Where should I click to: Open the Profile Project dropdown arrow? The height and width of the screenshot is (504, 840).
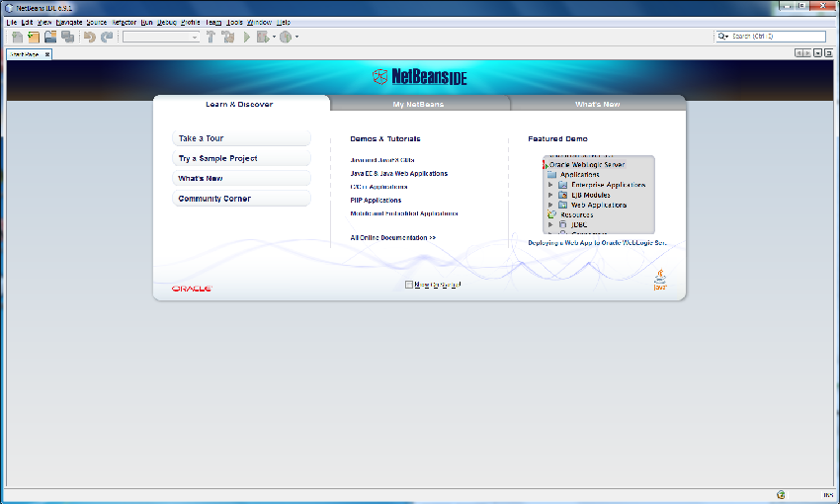pyautogui.click(x=296, y=38)
